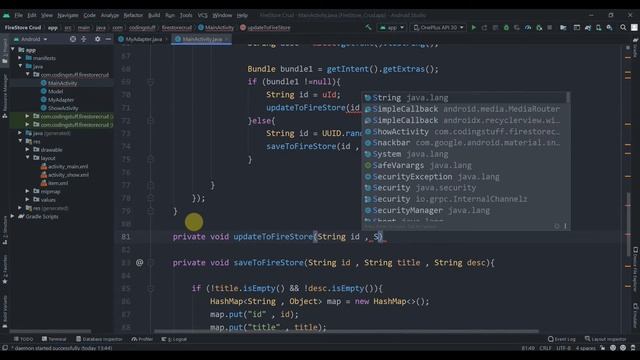The width and height of the screenshot is (640, 360).
Task: Collapse the java folder node
Action: [20, 66]
